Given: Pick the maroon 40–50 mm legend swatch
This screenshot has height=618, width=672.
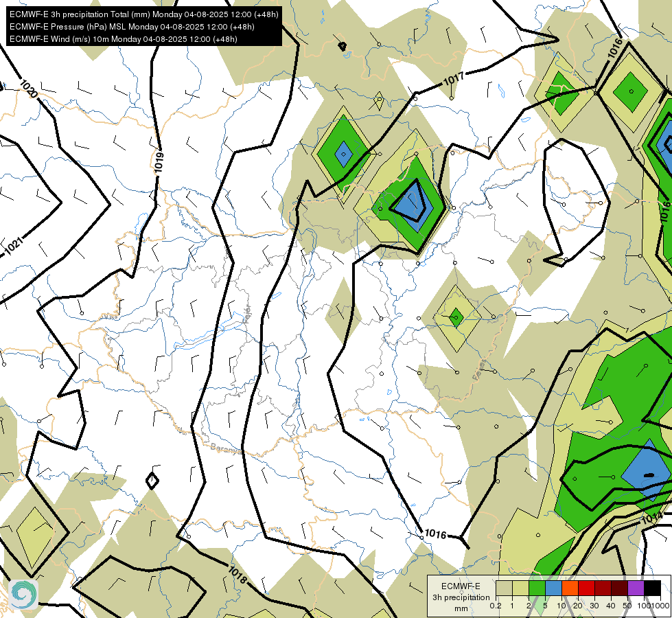Looking at the screenshot, I should [x=619, y=588].
